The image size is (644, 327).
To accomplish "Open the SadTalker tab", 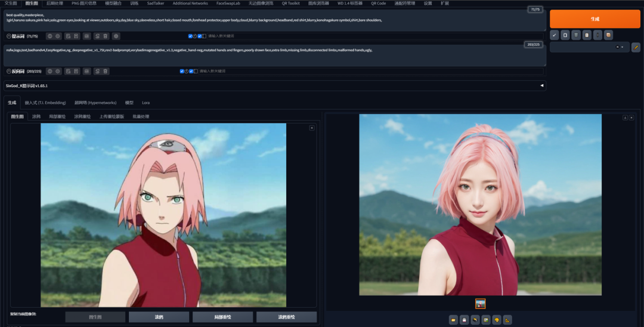I will [x=156, y=4].
